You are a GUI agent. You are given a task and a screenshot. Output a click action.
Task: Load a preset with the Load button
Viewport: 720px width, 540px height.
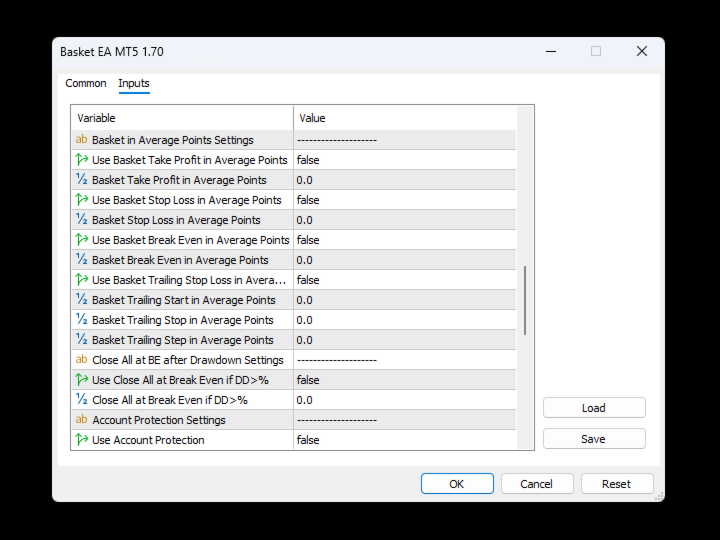tap(594, 408)
